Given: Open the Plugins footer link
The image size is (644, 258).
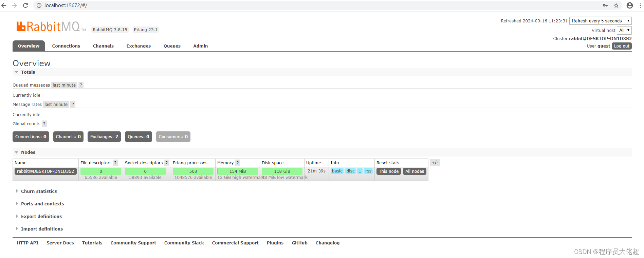Looking at the screenshot, I should [x=275, y=243].
